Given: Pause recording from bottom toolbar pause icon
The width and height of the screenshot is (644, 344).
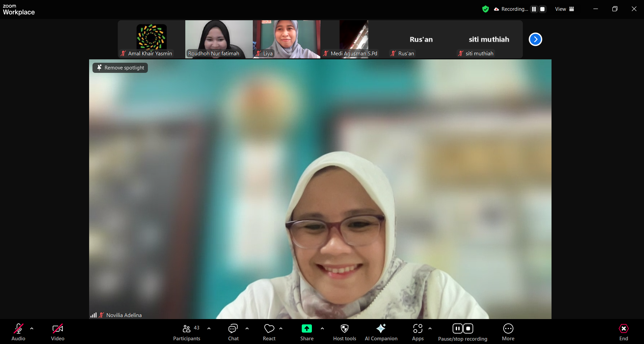Looking at the screenshot, I should click(458, 328).
